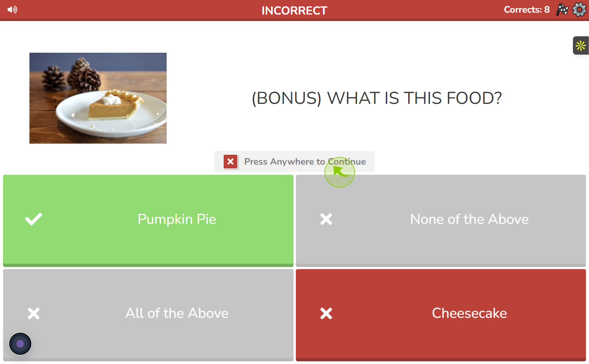Choose the All of the Above answer
Viewport: 589px width, 364px height.
tap(148, 315)
